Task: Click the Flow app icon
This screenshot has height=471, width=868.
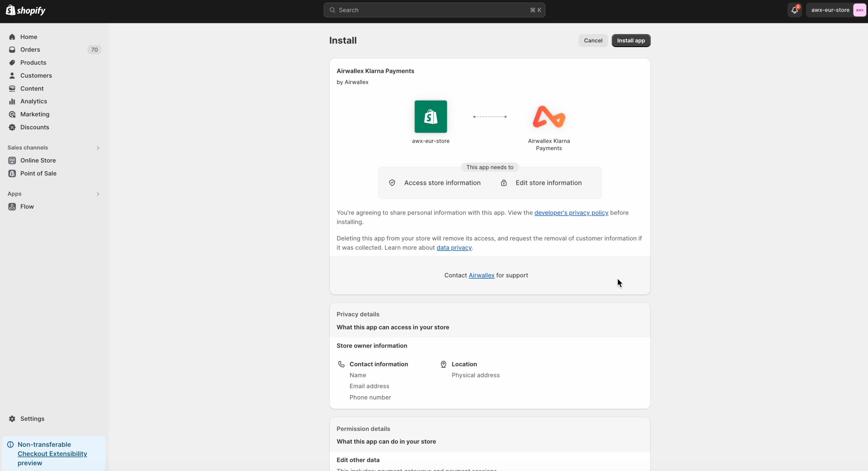Action: click(12, 206)
